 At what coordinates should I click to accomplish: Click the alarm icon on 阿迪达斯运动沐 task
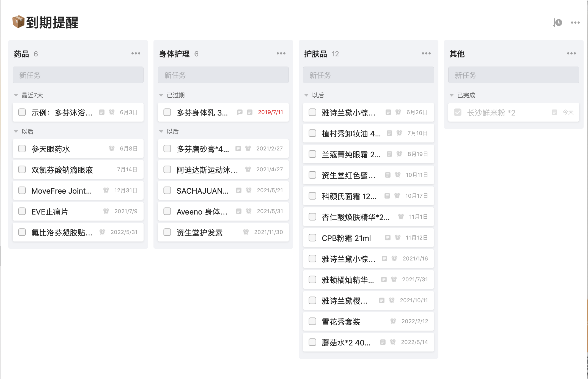[x=248, y=169]
